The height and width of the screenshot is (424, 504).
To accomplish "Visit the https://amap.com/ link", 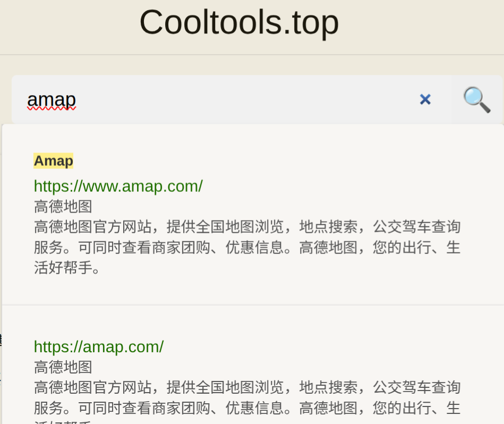I will point(99,347).
